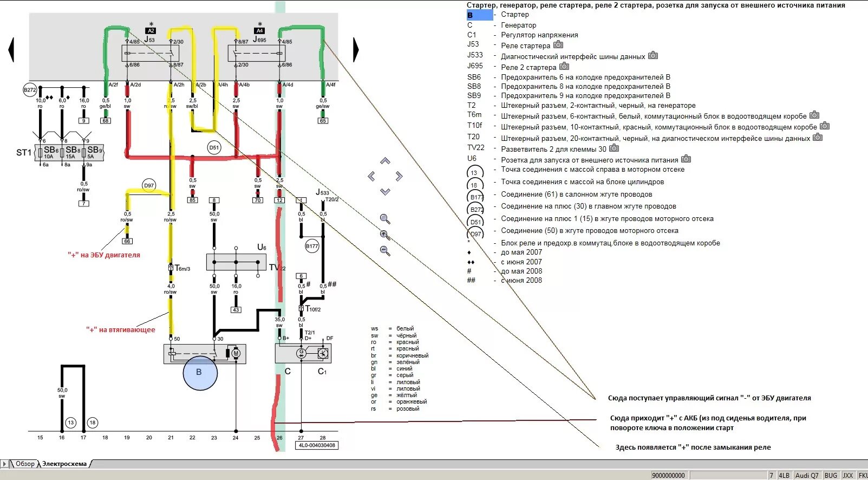The height and width of the screenshot is (480, 868).
Task: Go to the next diagram page arrow
Action: (356, 49)
